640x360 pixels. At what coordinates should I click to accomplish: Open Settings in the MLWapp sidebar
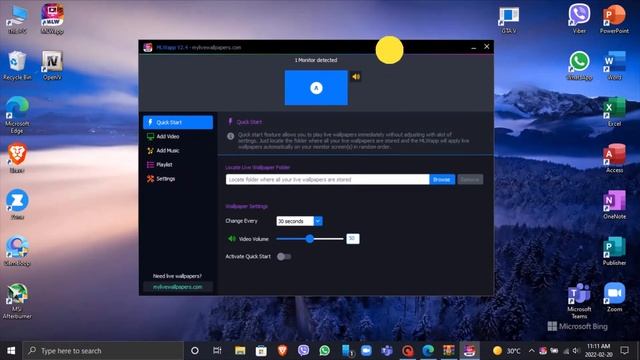178,179
